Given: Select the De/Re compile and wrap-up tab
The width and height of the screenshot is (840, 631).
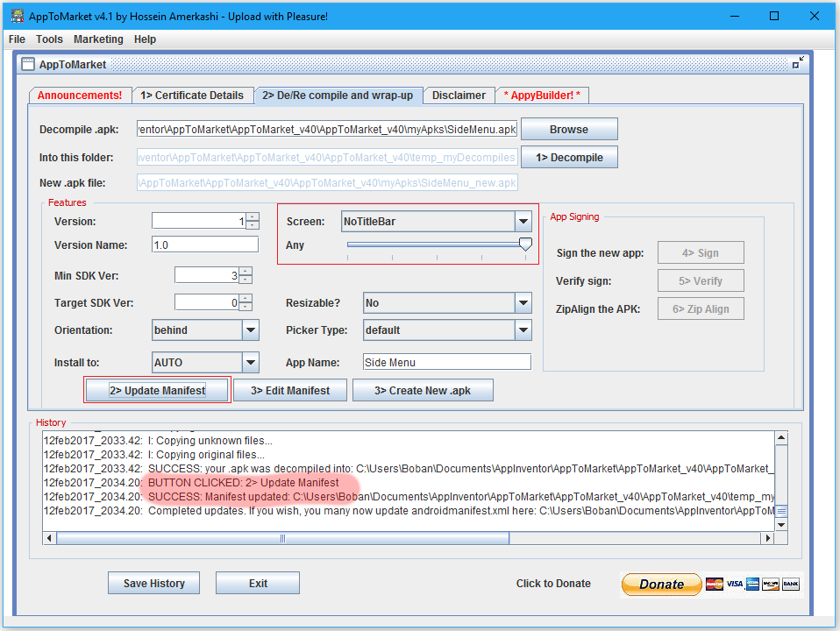Looking at the screenshot, I should point(338,96).
